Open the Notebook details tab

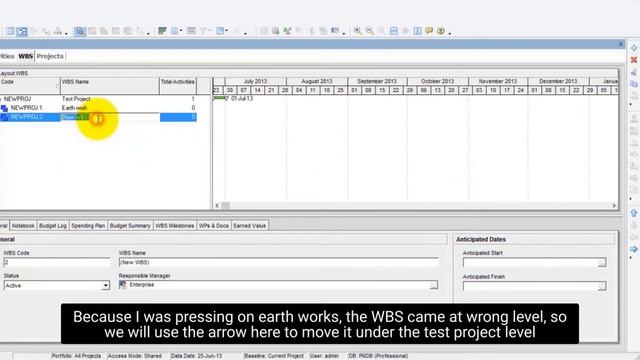[x=23, y=226]
